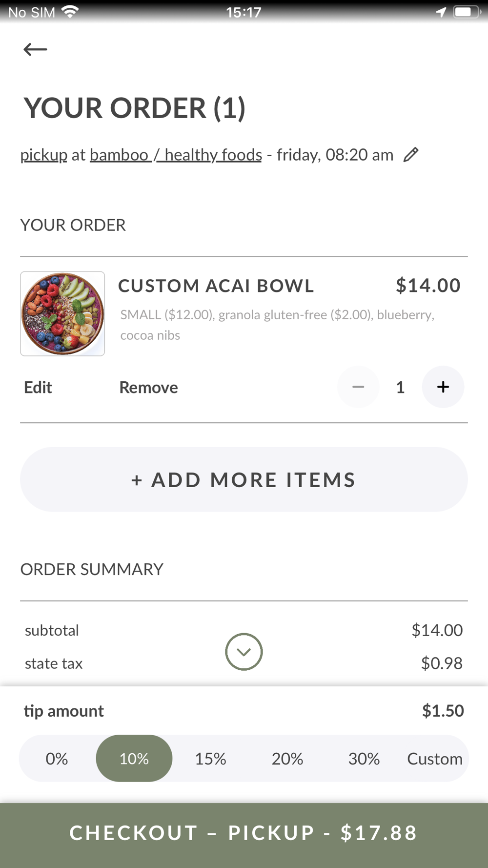Tap Add More Items button

click(244, 479)
